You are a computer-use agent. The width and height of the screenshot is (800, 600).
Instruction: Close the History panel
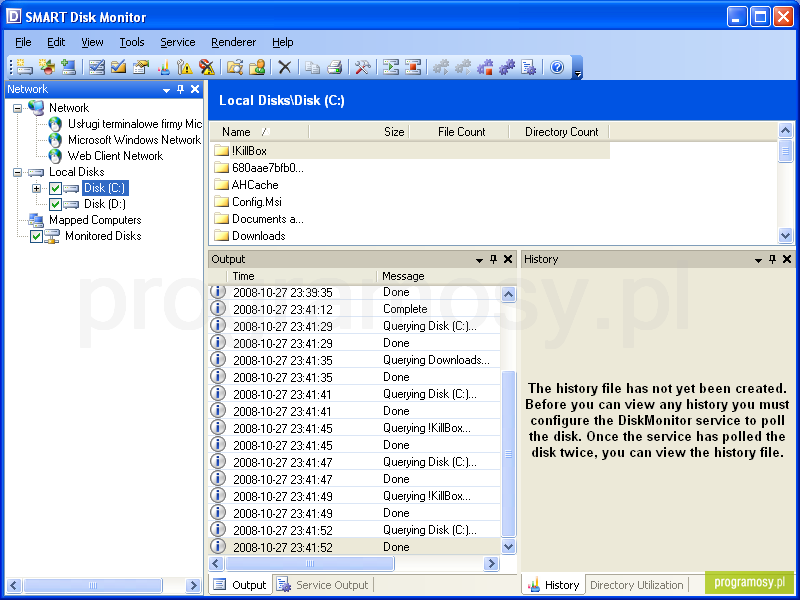point(787,259)
